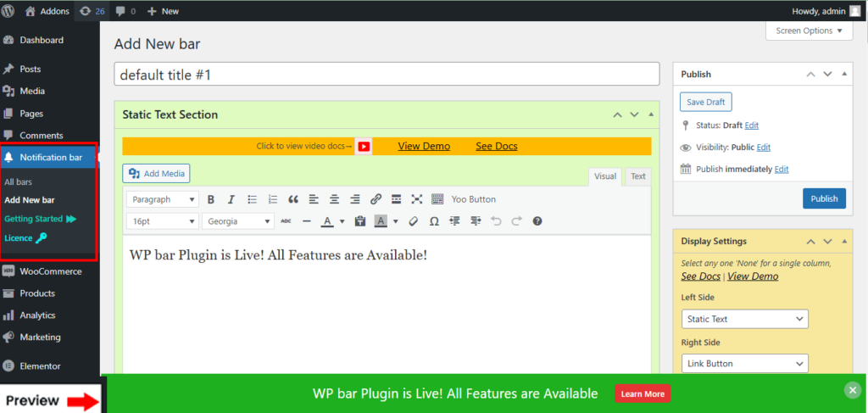The height and width of the screenshot is (413, 868).
Task: Toggle italic formatting in the editor
Action: 231,199
